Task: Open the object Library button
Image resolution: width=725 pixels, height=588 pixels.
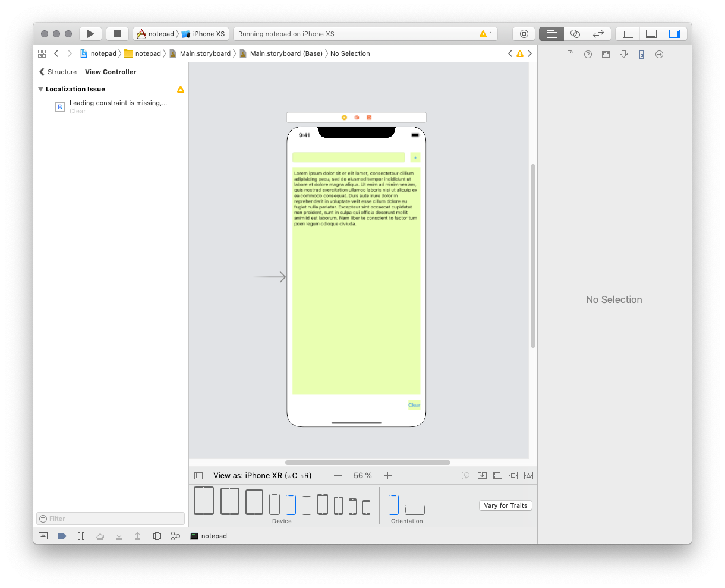Action: 524,34
